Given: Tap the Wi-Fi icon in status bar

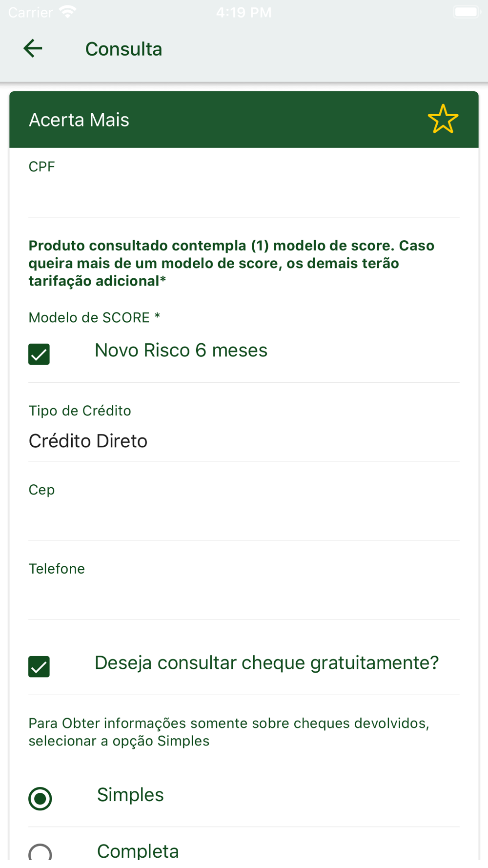Looking at the screenshot, I should click(x=67, y=12).
